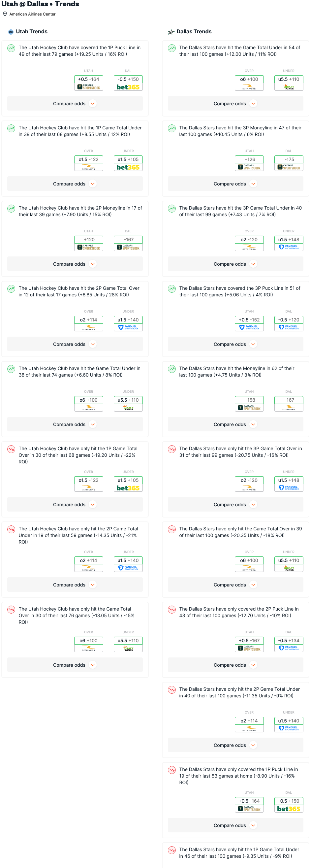The height and width of the screenshot is (868, 310).
Task: Click green uptrend icon on Utah 2P Moneyline trend
Action: pyautogui.click(x=11, y=209)
